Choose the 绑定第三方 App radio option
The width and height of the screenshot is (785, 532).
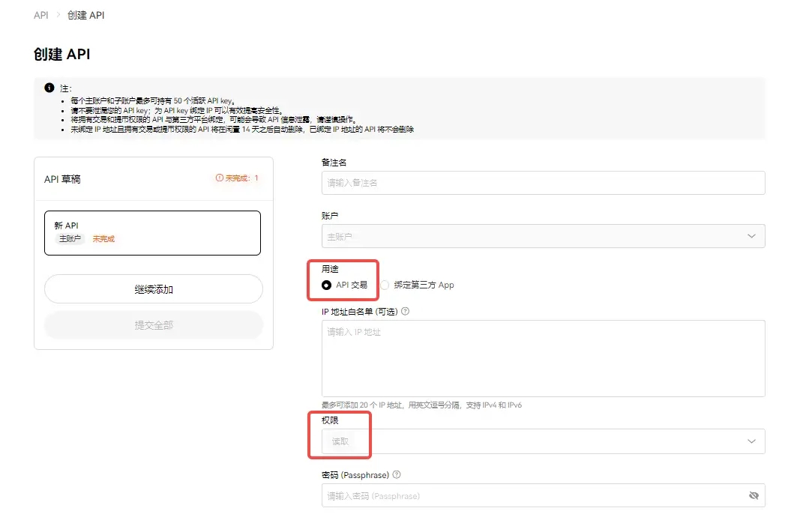click(385, 285)
